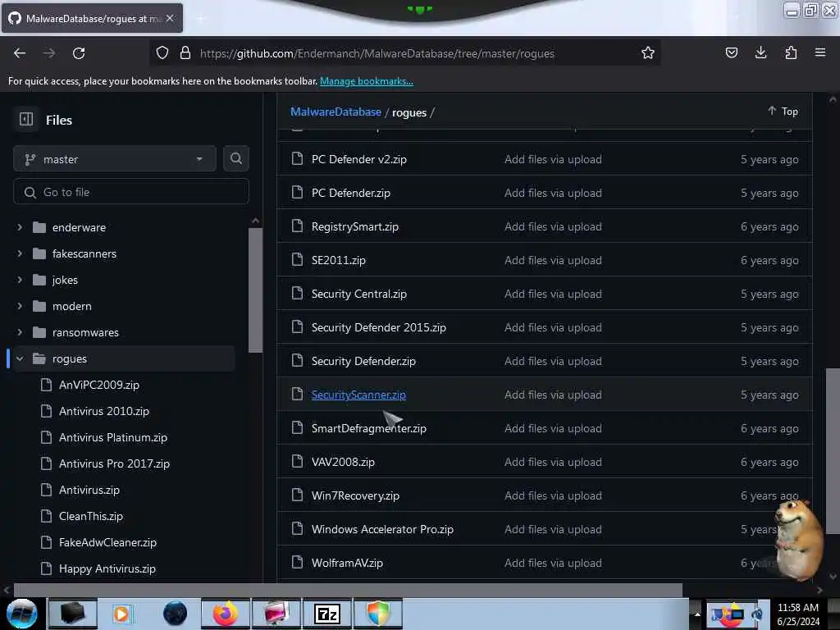Collapse the rogues folder chevron
The height and width of the screenshot is (630, 840).
[x=20, y=358]
